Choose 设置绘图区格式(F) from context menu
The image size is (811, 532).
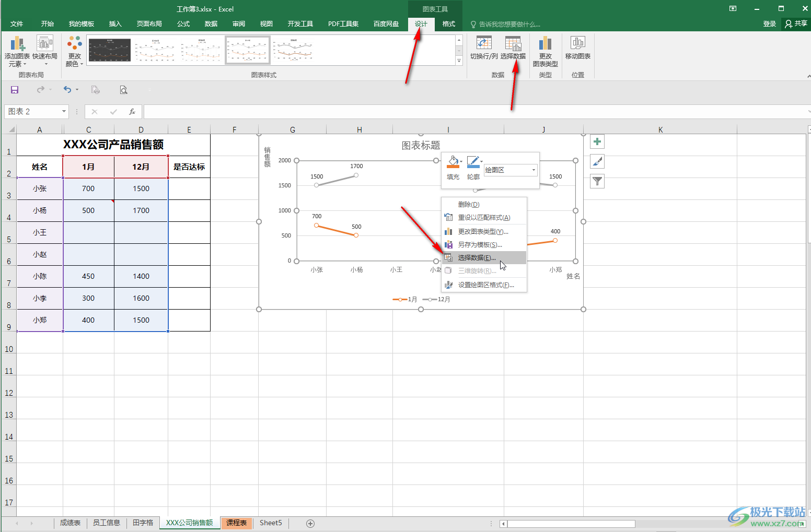[x=484, y=285]
